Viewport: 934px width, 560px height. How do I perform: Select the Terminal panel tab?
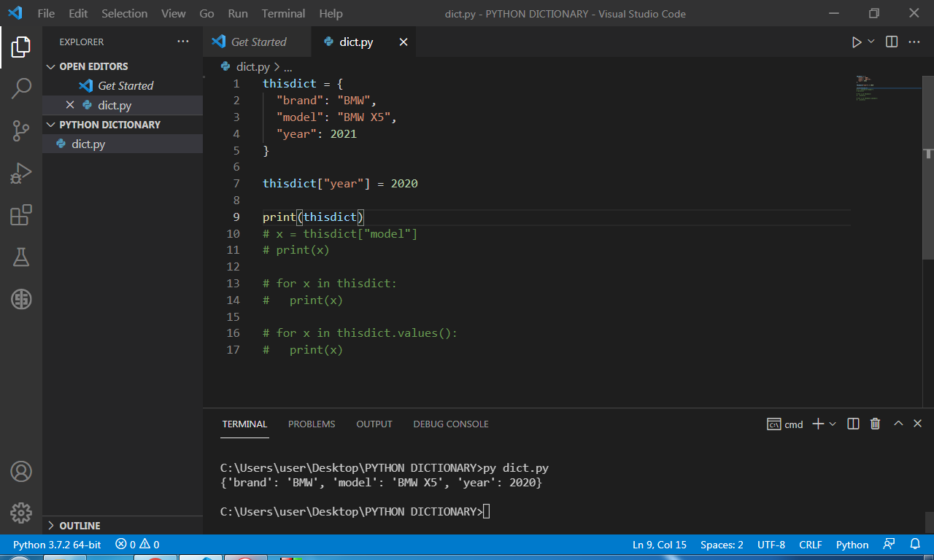(x=244, y=424)
